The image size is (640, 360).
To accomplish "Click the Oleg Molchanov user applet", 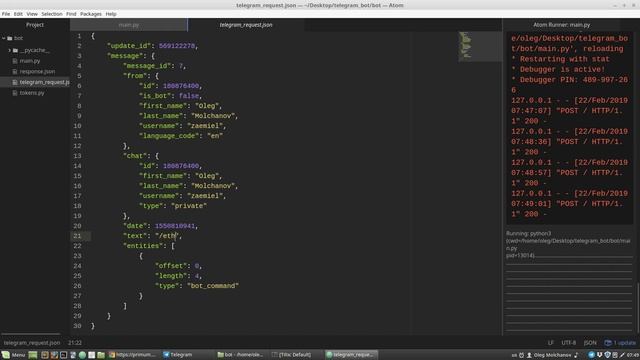I will tap(548, 355).
